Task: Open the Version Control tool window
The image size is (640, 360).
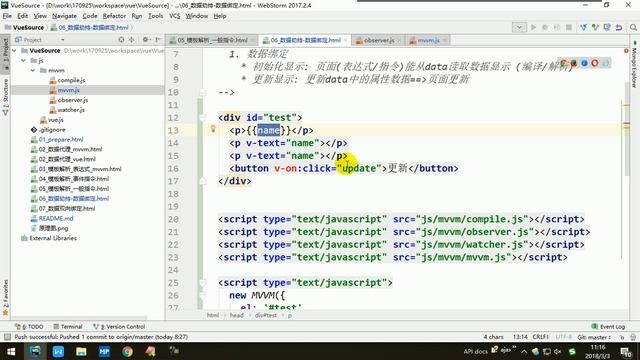Action: click(x=119, y=327)
